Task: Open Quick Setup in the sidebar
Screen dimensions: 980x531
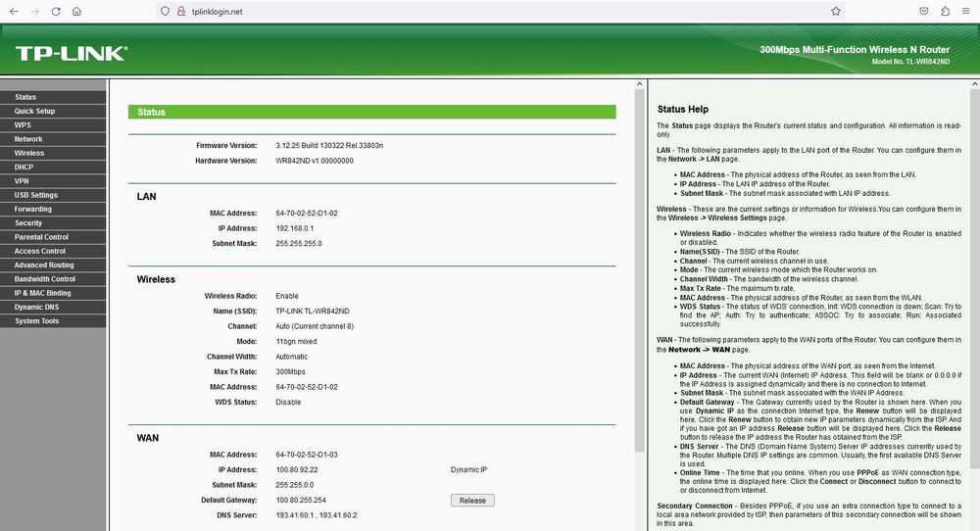Action: point(53,111)
